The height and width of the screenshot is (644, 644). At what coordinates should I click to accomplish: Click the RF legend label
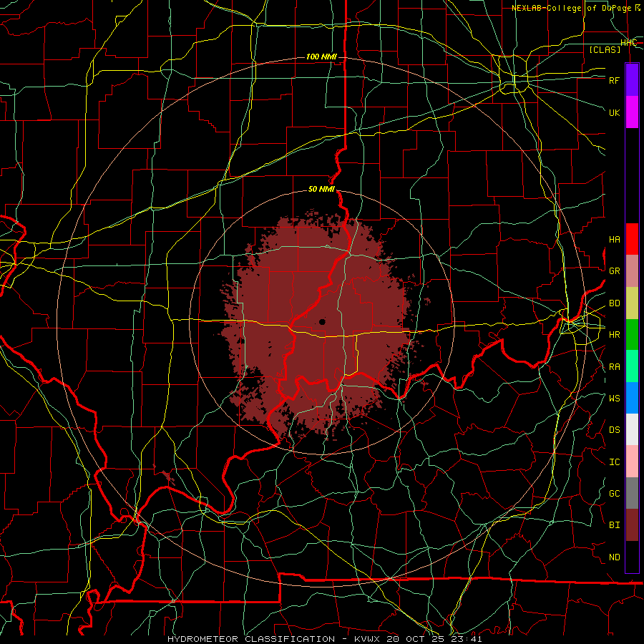[x=614, y=80]
